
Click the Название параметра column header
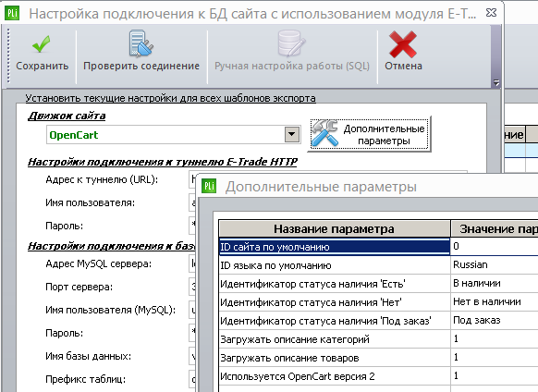click(x=335, y=228)
